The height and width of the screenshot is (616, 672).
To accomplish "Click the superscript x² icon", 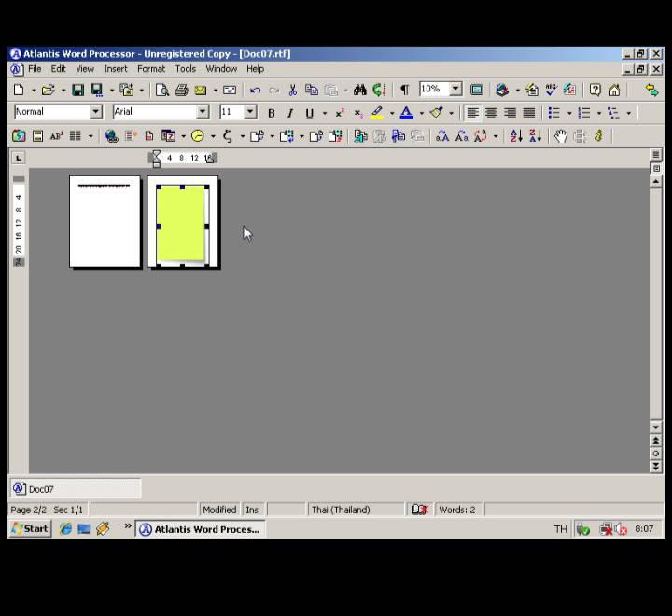I will (340, 113).
